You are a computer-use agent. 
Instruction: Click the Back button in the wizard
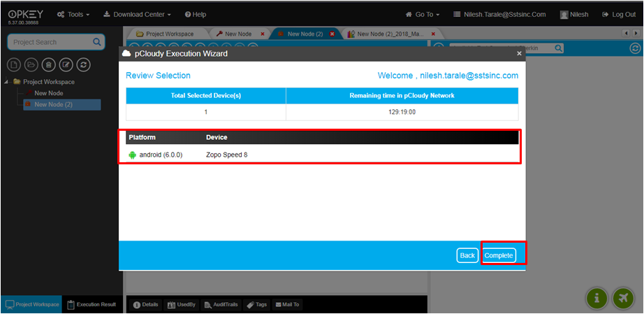click(x=467, y=255)
